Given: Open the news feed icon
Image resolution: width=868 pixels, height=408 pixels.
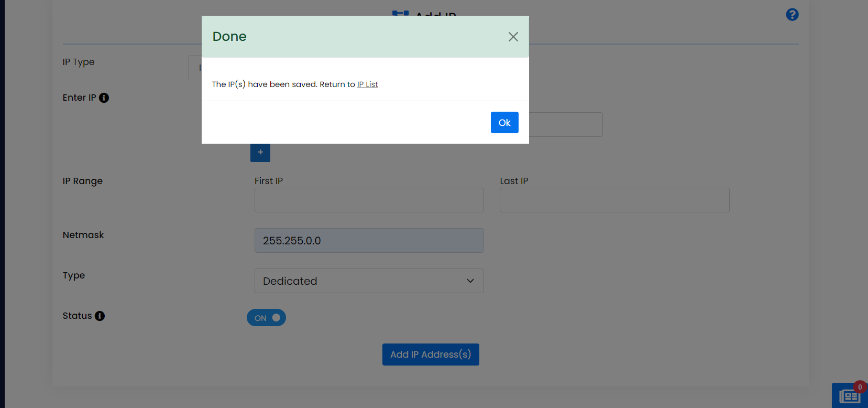Looking at the screenshot, I should pos(849,396).
